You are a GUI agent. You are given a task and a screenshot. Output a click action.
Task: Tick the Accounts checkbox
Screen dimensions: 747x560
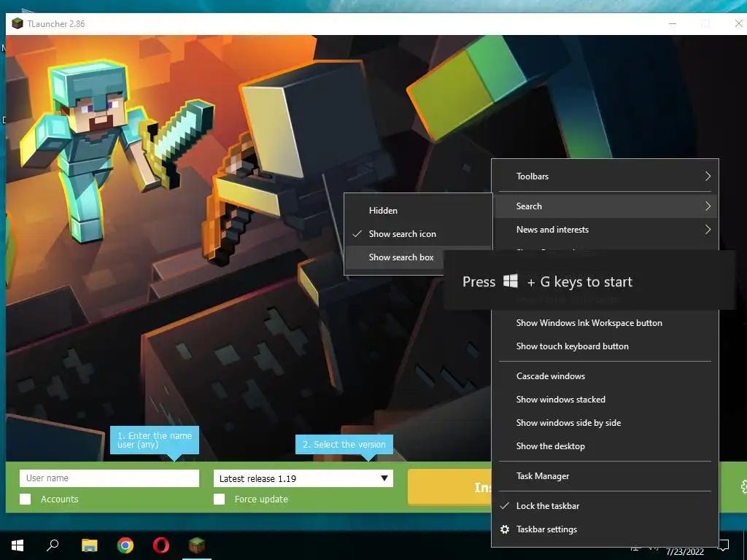tap(26, 499)
